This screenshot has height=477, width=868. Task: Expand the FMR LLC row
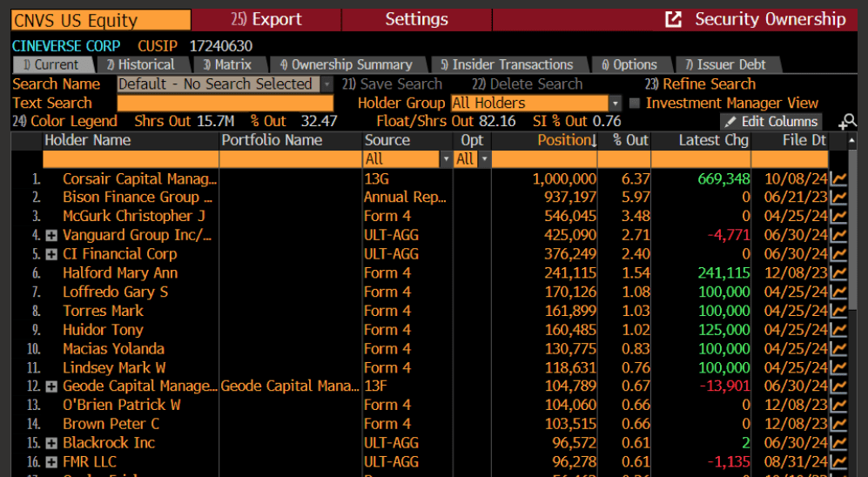[51, 462]
